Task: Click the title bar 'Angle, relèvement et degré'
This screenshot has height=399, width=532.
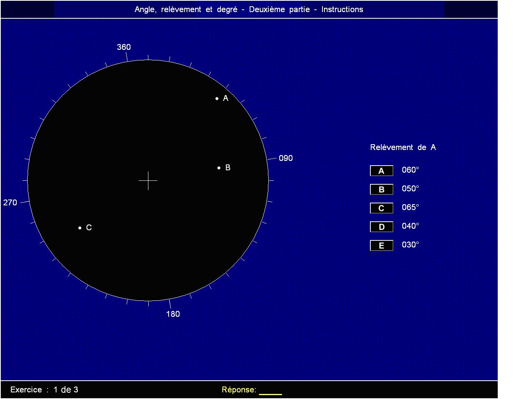Action: (249, 9)
